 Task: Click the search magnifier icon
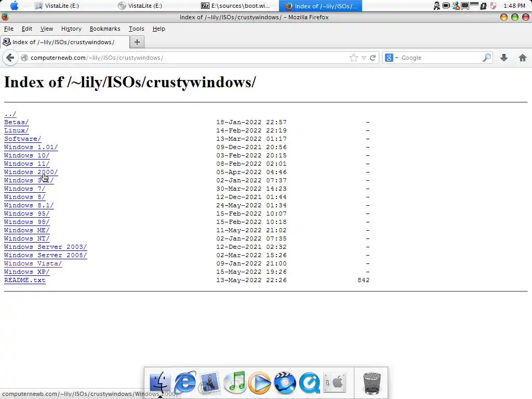point(486,58)
